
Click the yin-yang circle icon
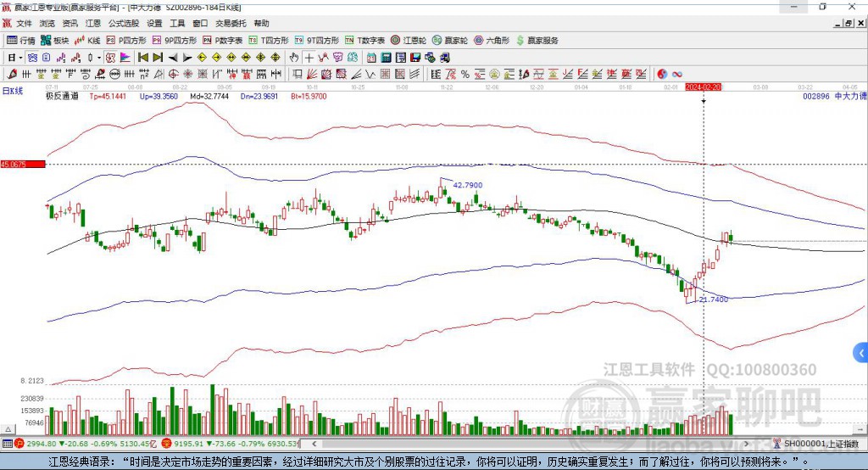pyautogui.click(x=662, y=75)
